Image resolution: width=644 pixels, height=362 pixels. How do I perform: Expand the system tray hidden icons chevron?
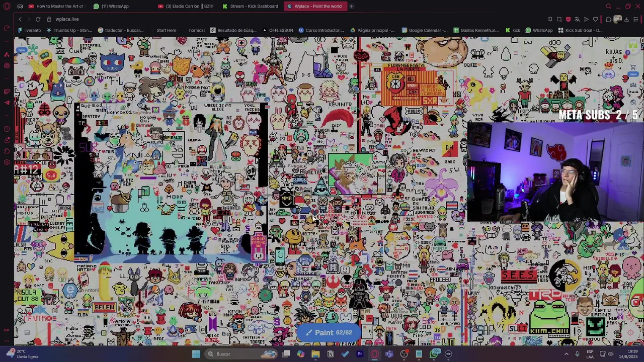566,354
